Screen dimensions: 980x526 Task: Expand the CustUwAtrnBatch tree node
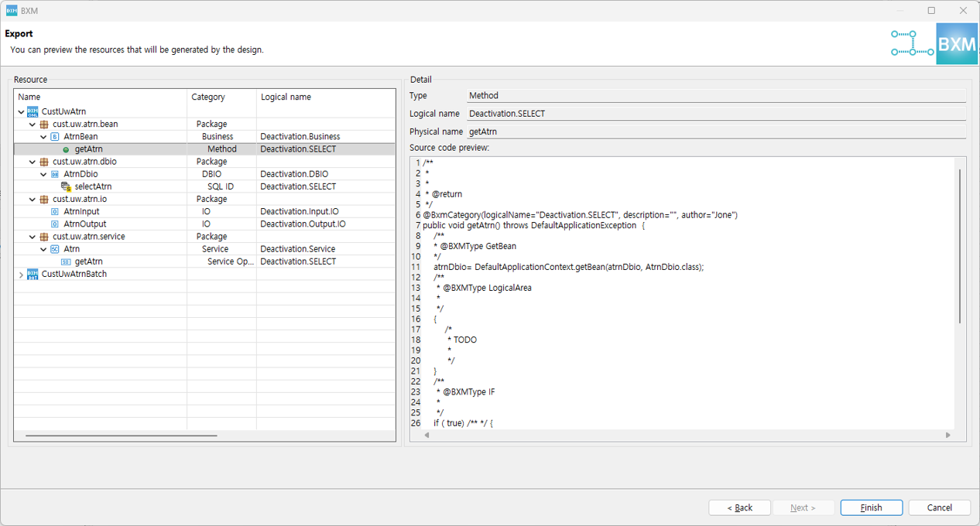[x=21, y=275]
